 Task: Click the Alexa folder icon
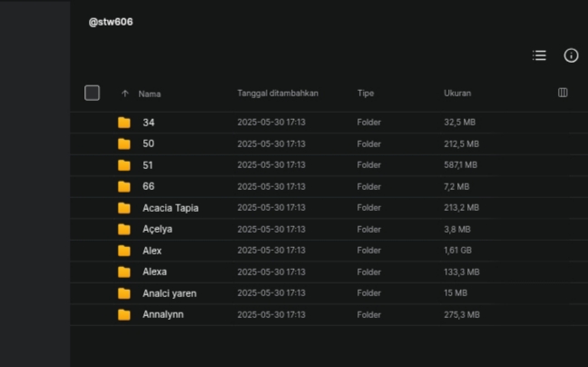pyautogui.click(x=124, y=272)
